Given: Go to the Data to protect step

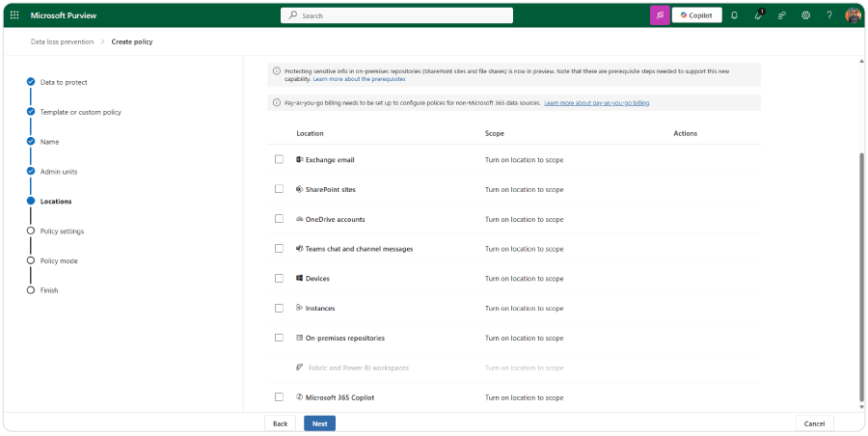Looking at the screenshot, I should click(64, 82).
